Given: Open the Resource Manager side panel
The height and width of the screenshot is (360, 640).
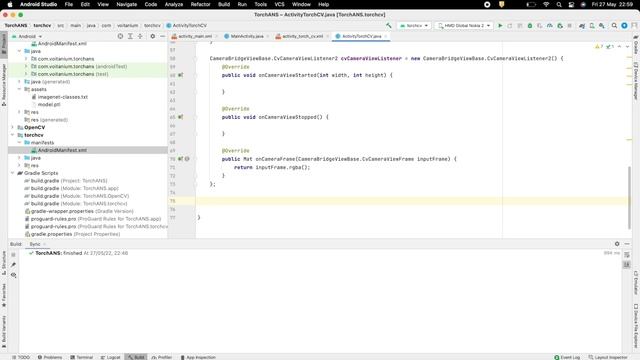Looking at the screenshot, I should tap(4, 85).
